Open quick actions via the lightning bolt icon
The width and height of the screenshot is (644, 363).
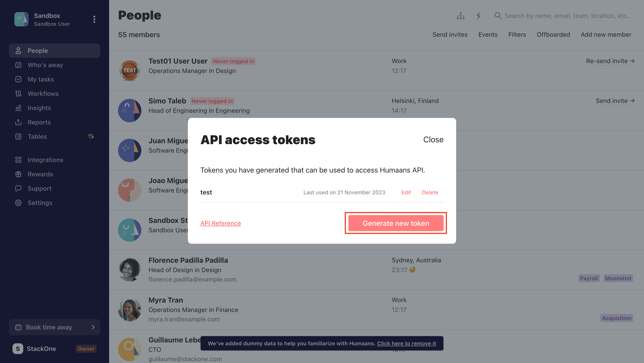click(x=479, y=16)
